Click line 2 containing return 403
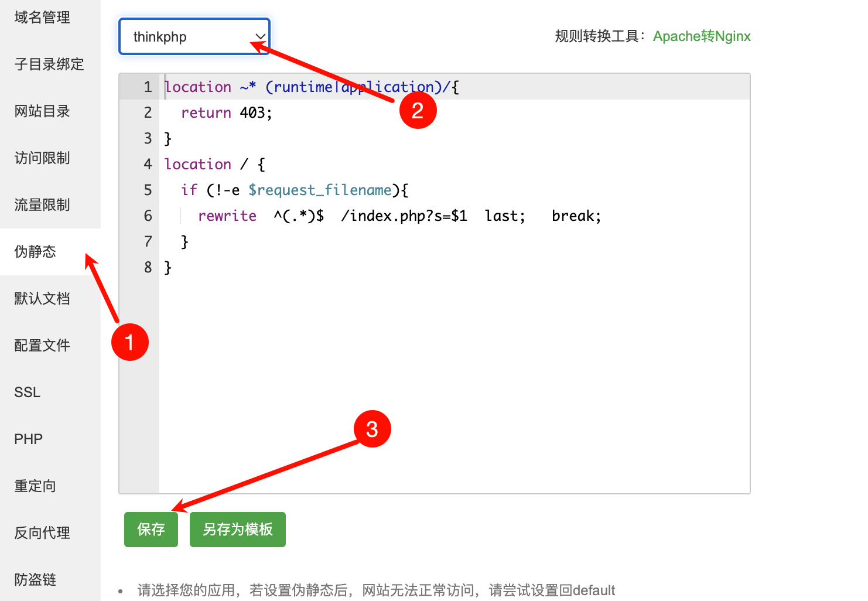The image size is (868, 601). click(227, 112)
